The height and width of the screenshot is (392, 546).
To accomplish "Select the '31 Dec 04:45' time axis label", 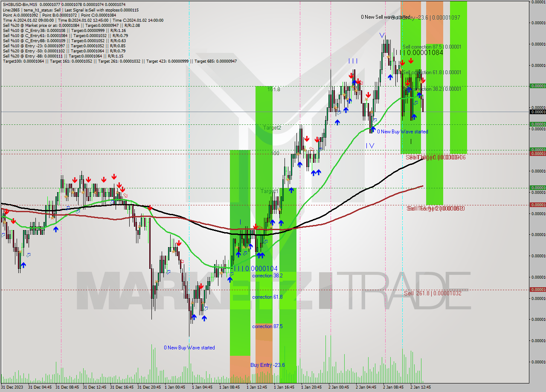I will 40,387.
